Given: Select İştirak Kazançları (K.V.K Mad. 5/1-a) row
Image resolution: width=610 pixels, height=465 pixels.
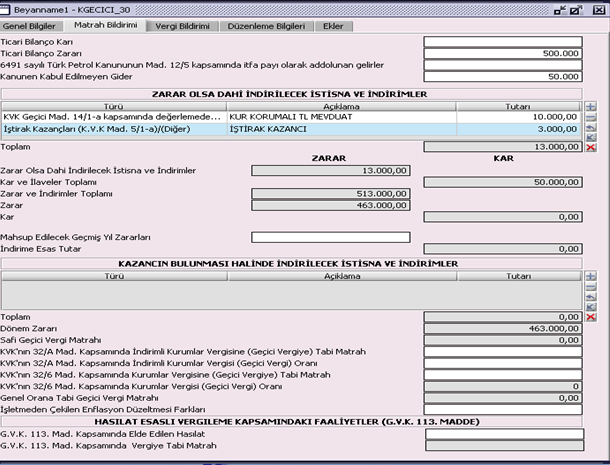Looking at the screenshot, I should tap(291, 129).
